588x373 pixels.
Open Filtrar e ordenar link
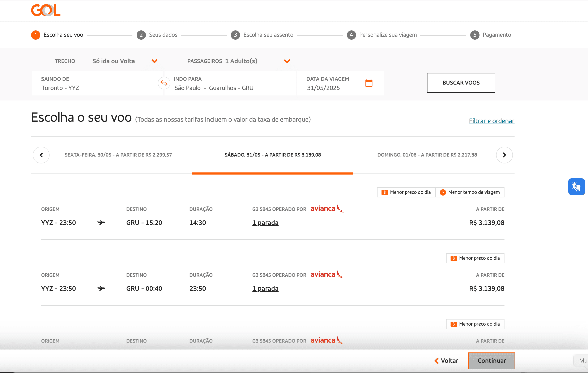(491, 121)
